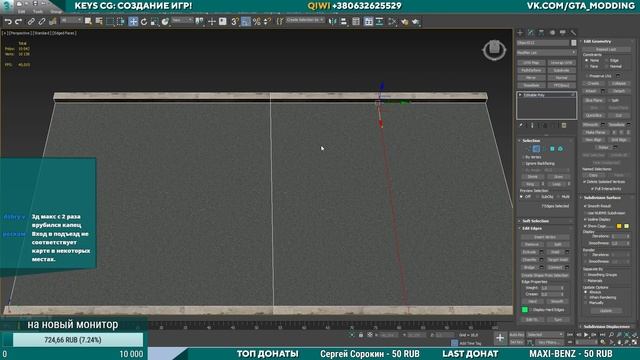Click the Insert Vertex button
Viewport: 640px width, 360px height.
click(x=545, y=237)
